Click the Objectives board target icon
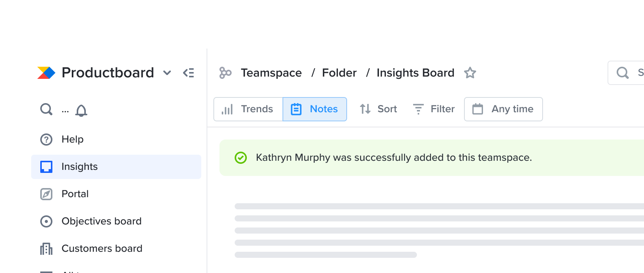The height and width of the screenshot is (273, 644). pos(46,221)
